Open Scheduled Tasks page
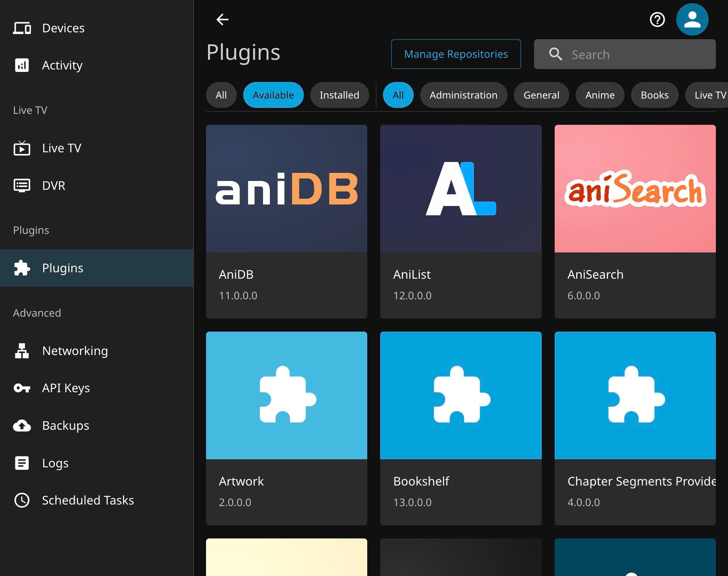The image size is (728, 576). click(97, 500)
